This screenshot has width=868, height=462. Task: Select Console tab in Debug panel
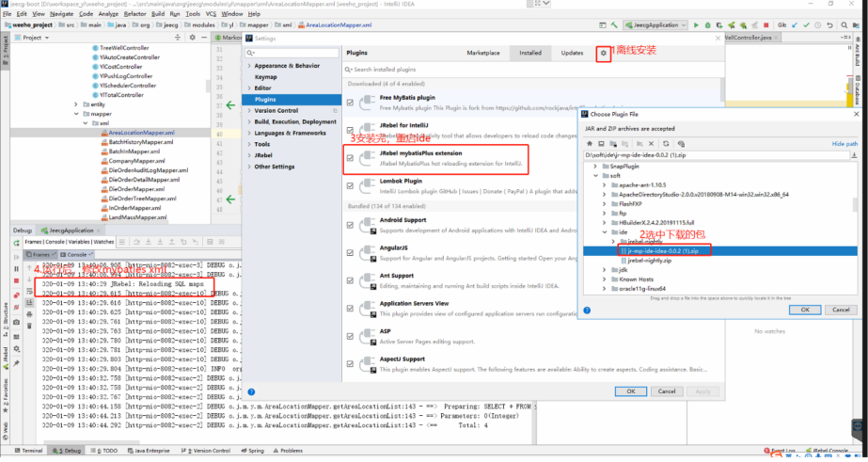pos(76,254)
